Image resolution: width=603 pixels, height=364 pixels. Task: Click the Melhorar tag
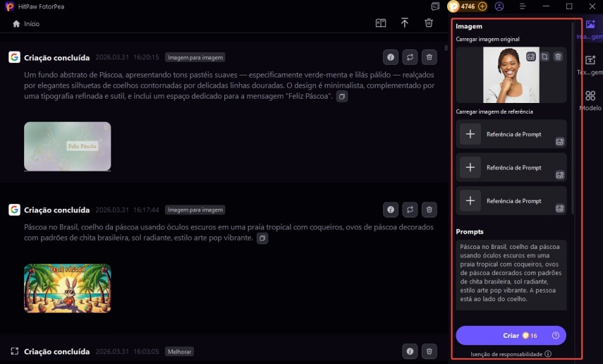click(179, 352)
